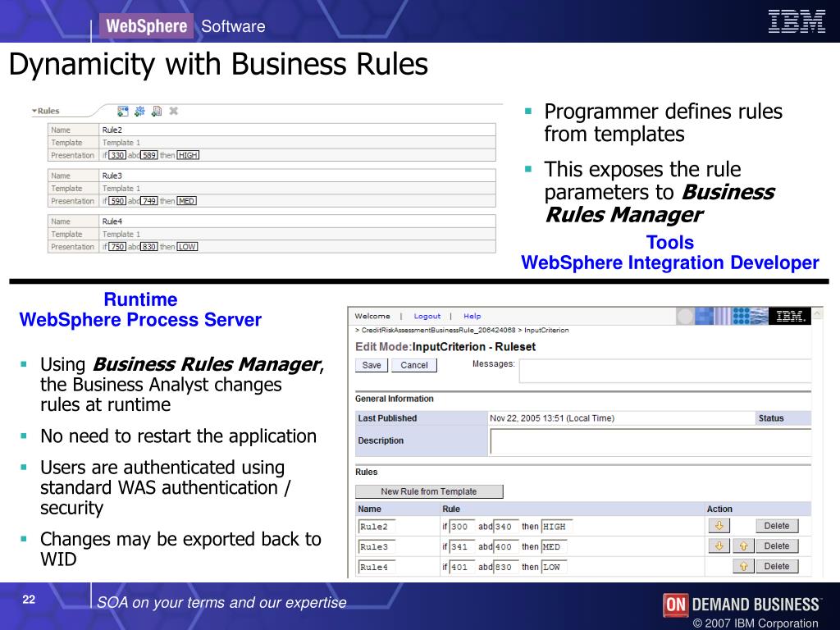The height and width of the screenshot is (630, 840).
Task: Click the Rule4 name cell in the editor
Action: pos(297,221)
